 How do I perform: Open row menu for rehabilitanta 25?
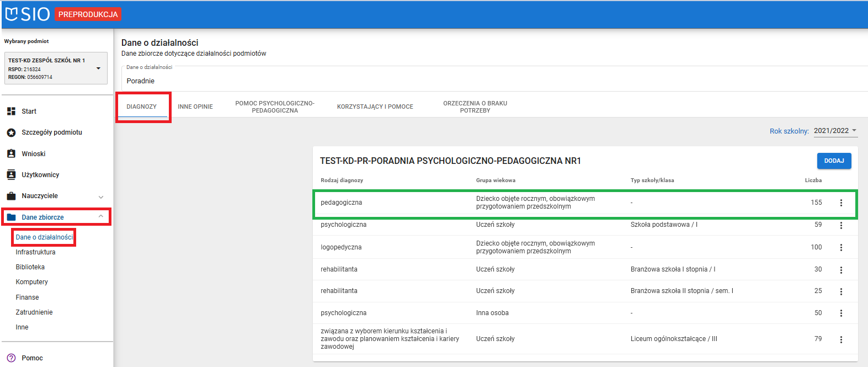point(841,291)
